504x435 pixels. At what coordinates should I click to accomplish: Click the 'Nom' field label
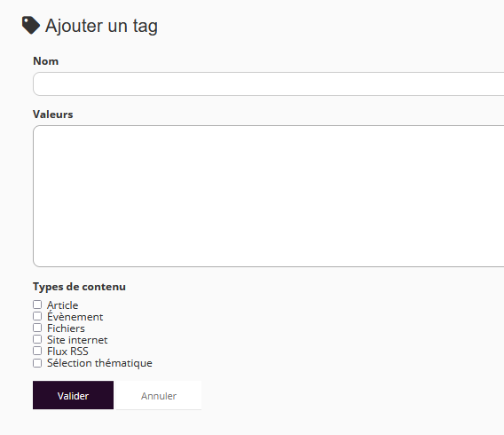[x=45, y=61]
